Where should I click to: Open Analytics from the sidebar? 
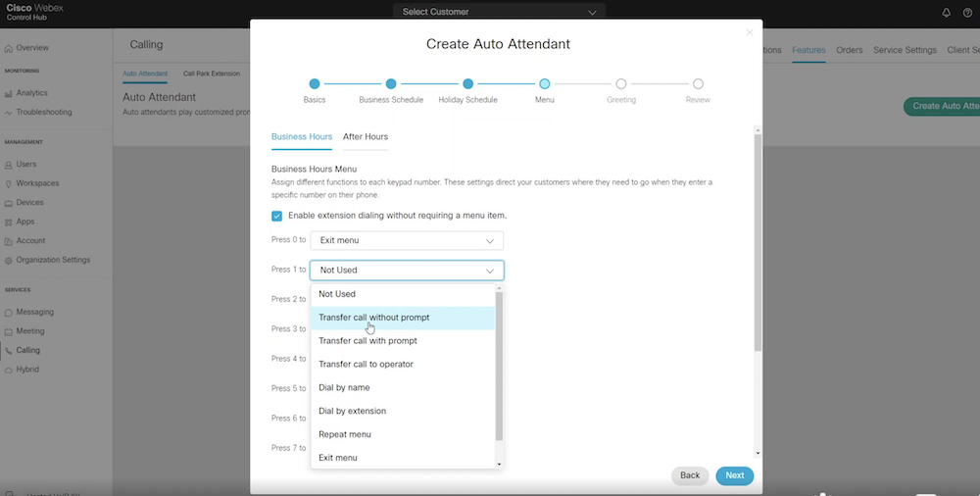(32, 93)
